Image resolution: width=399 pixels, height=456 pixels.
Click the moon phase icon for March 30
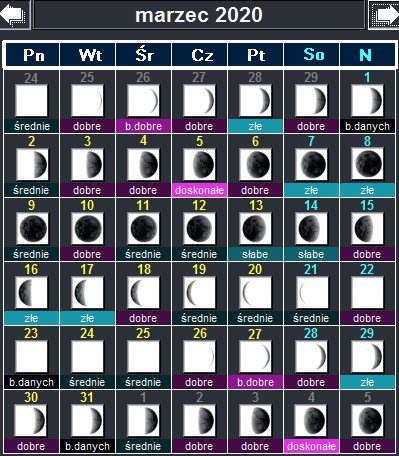click(32, 420)
